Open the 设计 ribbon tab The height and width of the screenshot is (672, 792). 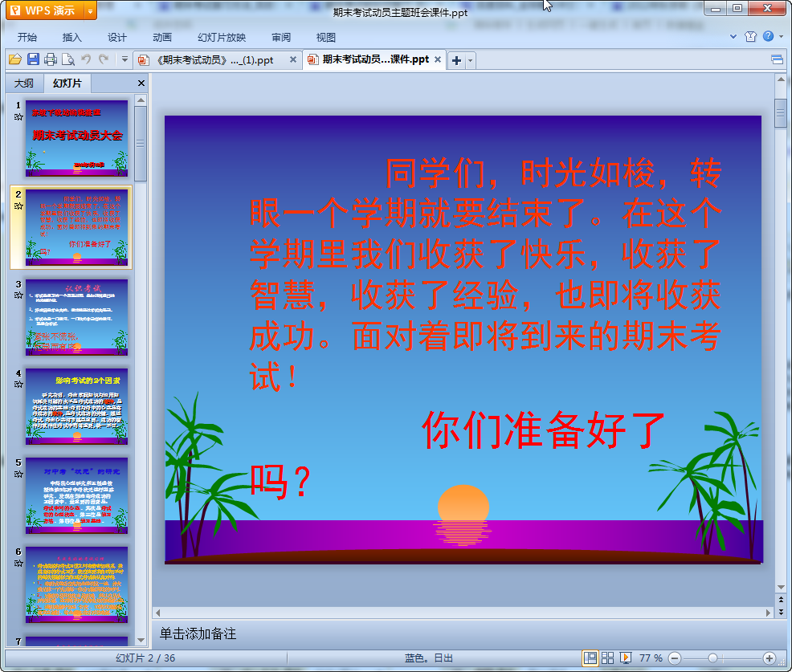pyautogui.click(x=116, y=38)
